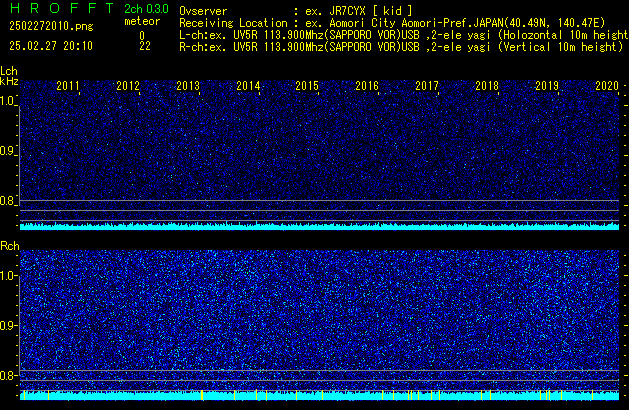The width and height of the screenshot is (629, 410).
Task: Click time marker '2018'
Action: tap(487, 86)
